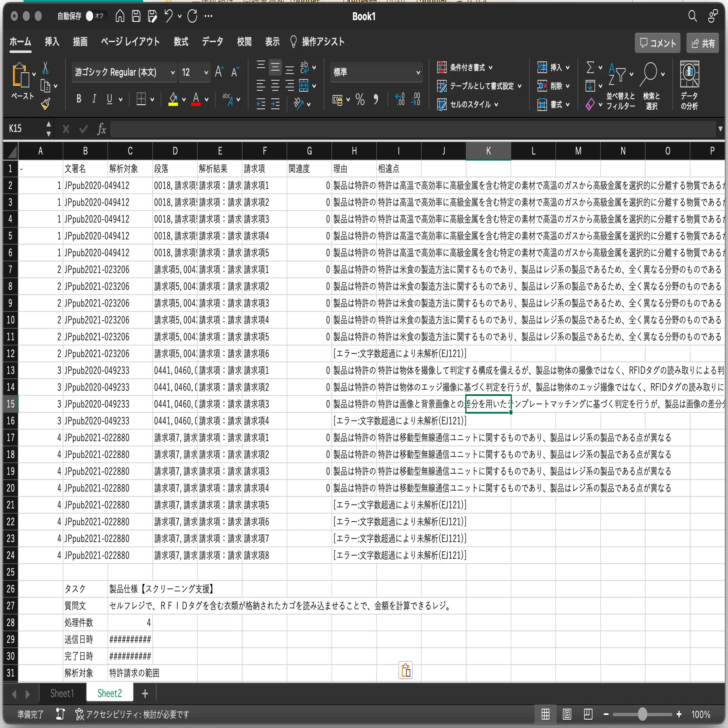The width and height of the screenshot is (728, 728).
Task: Merge and center cells icon
Action: pyautogui.click(x=303, y=86)
